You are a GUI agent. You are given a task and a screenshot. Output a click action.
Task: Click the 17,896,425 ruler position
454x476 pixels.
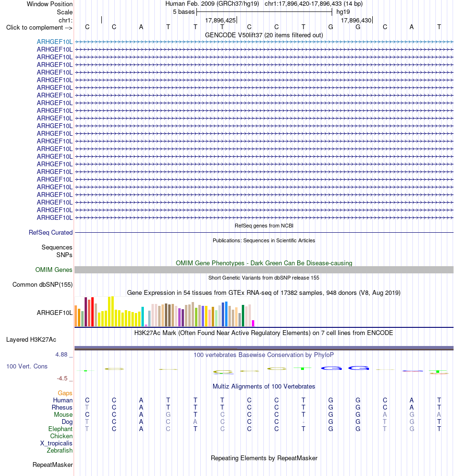(220, 21)
